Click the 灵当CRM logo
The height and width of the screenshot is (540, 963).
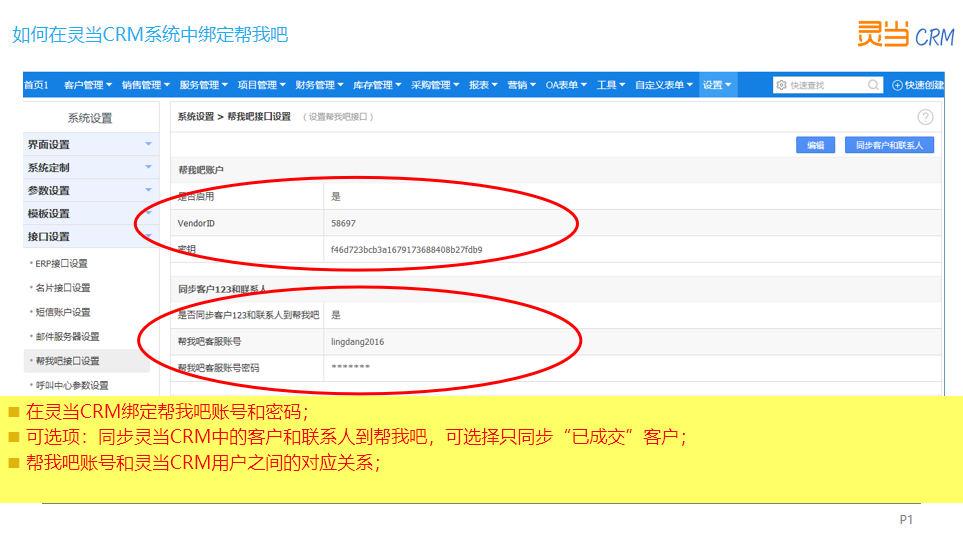(x=905, y=34)
